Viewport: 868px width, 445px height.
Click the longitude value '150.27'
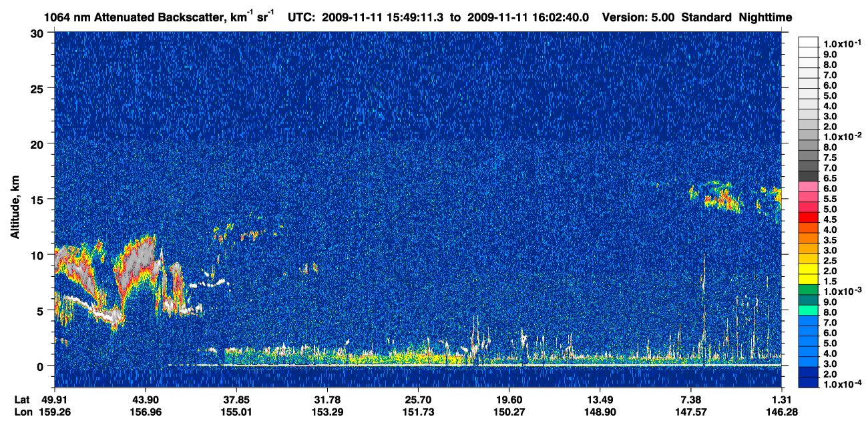(509, 412)
